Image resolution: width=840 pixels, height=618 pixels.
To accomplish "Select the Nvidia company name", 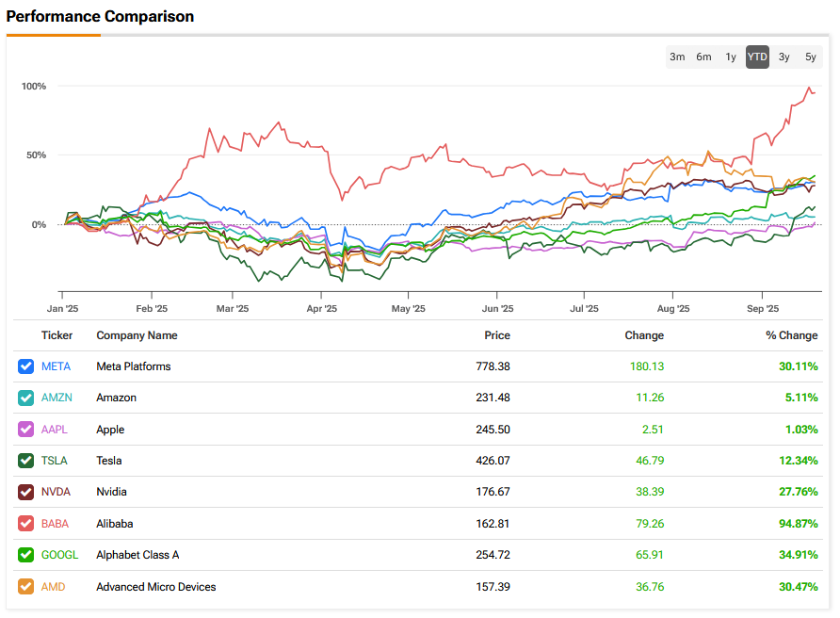I will pyautogui.click(x=112, y=492).
